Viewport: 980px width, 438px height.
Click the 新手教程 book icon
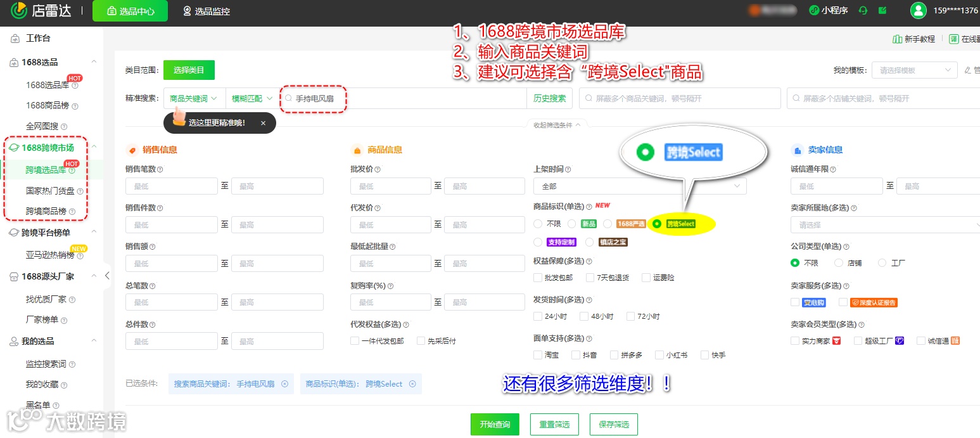click(x=897, y=39)
